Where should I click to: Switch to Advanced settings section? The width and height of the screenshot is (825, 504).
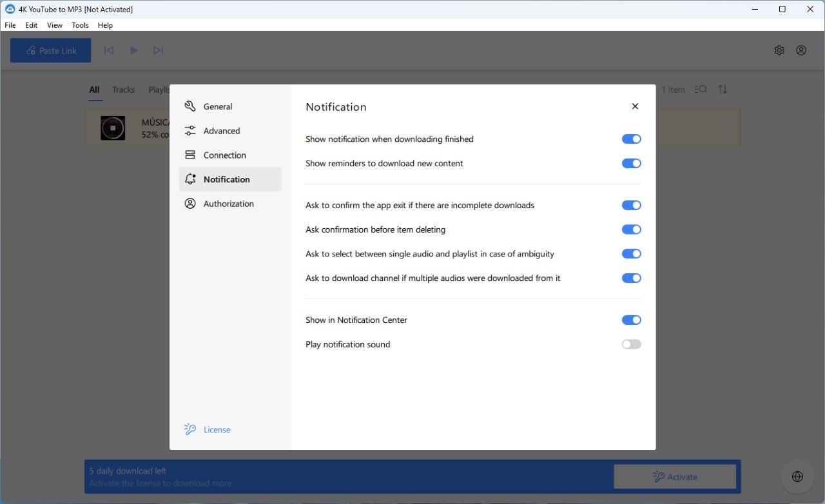[230, 131]
